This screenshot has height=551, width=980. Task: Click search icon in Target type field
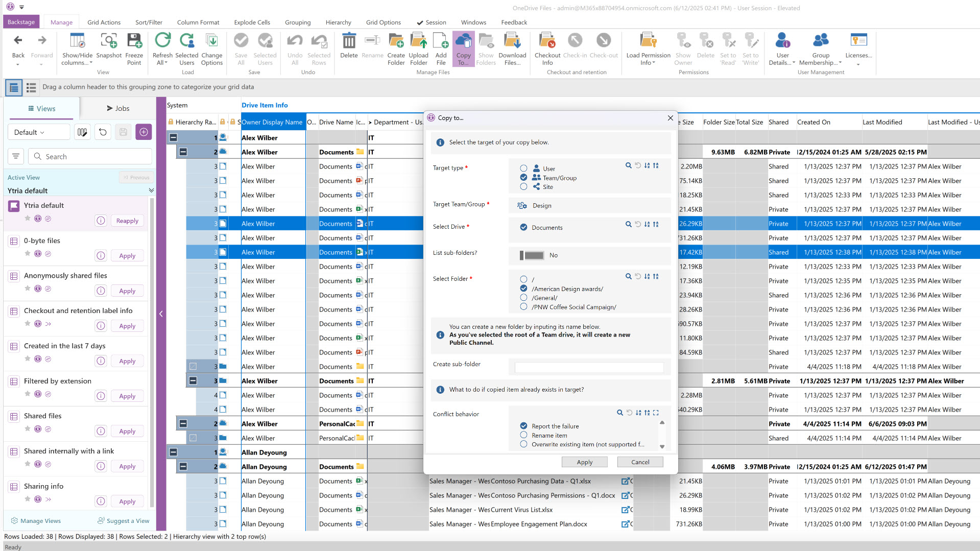(629, 165)
